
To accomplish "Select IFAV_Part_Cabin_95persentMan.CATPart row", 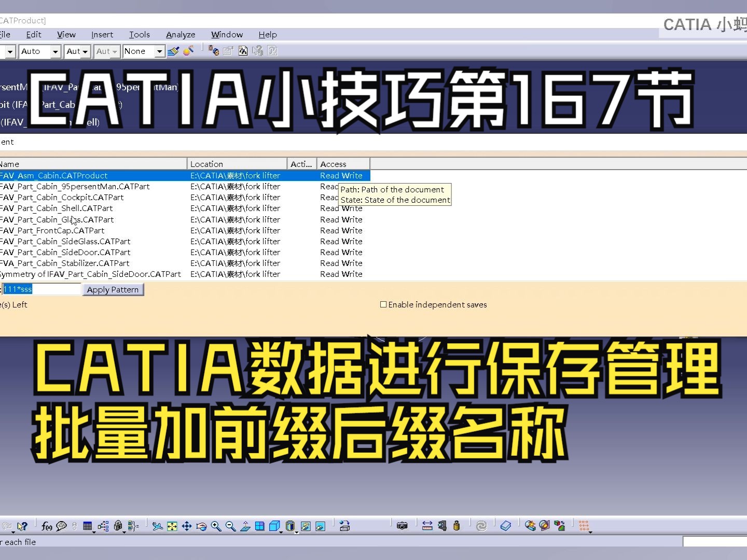I will click(185, 187).
